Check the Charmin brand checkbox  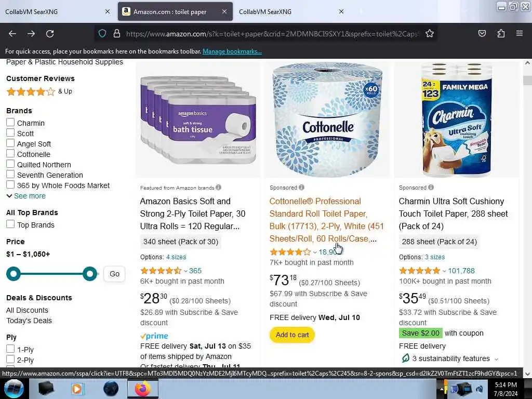click(x=10, y=123)
